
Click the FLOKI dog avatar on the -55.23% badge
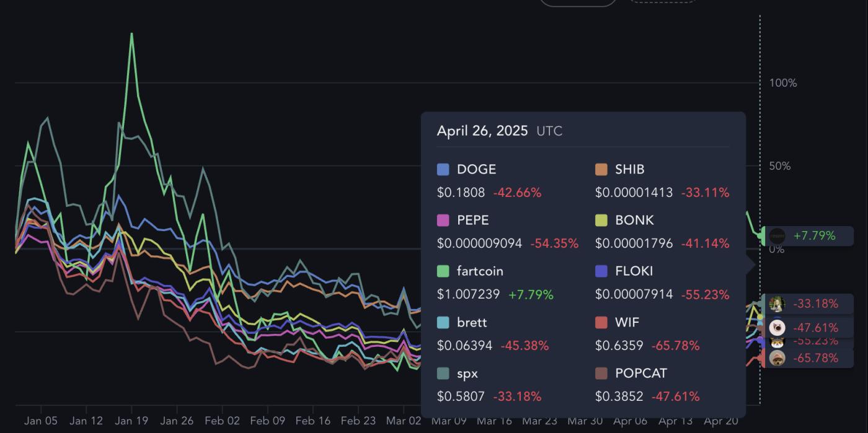tap(777, 341)
